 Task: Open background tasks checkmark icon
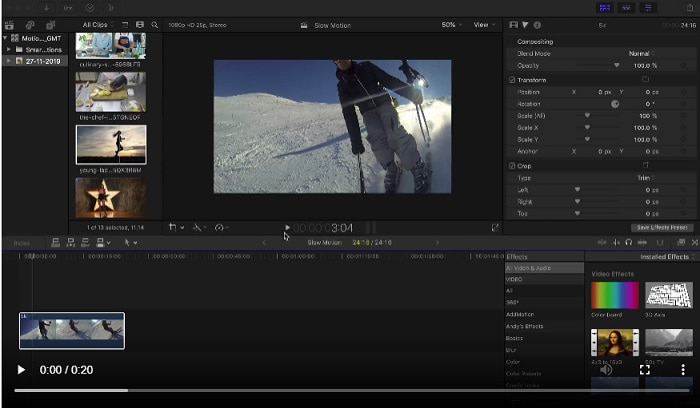coord(90,8)
